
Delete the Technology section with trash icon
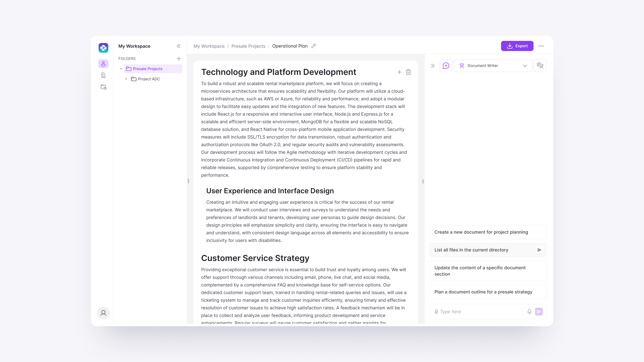[x=408, y=72]
